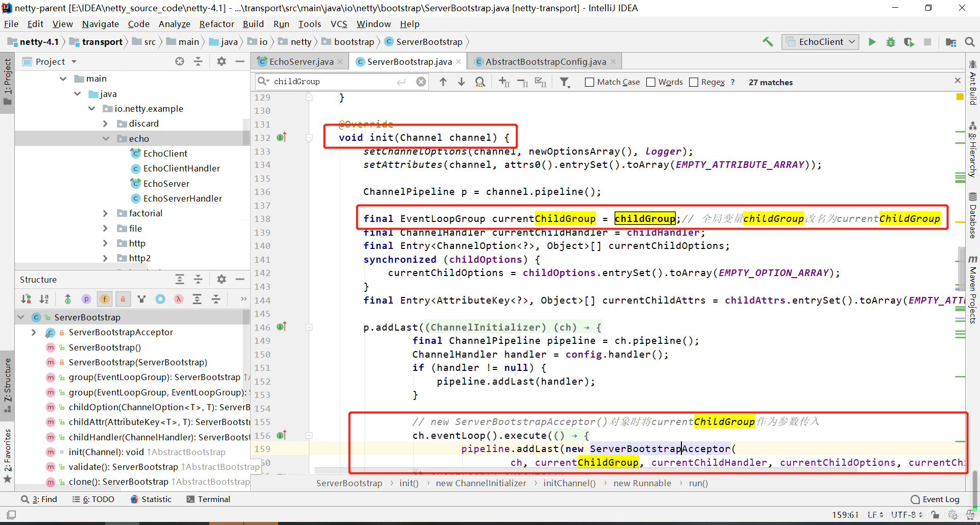Run with coverage icon in toolbar
This screenshot has height=525, width=980.
909,42
